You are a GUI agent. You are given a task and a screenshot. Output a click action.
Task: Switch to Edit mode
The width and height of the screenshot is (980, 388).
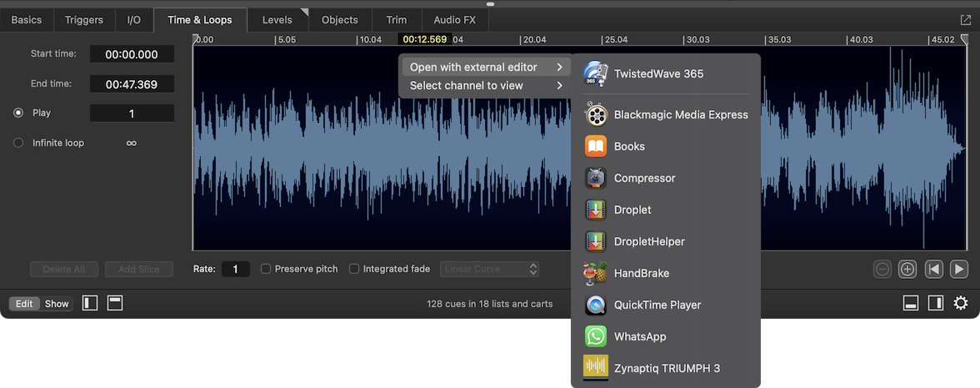(23, 304)
